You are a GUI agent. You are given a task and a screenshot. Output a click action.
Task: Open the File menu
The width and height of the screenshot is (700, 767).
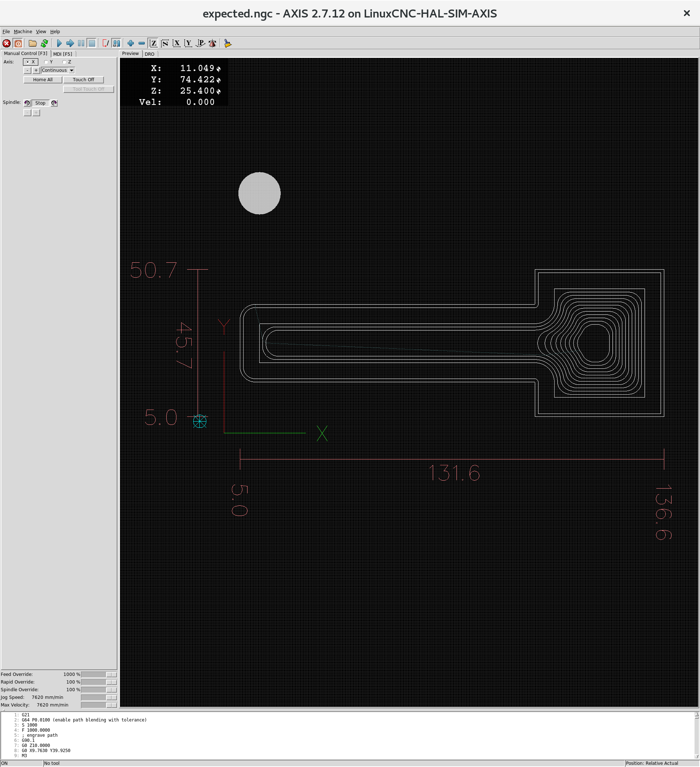6,32
